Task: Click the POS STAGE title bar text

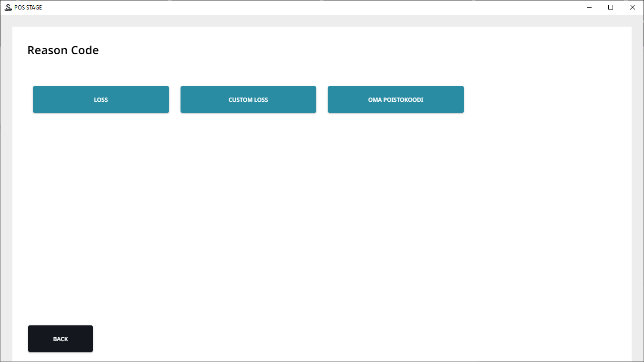Action: 28,8
